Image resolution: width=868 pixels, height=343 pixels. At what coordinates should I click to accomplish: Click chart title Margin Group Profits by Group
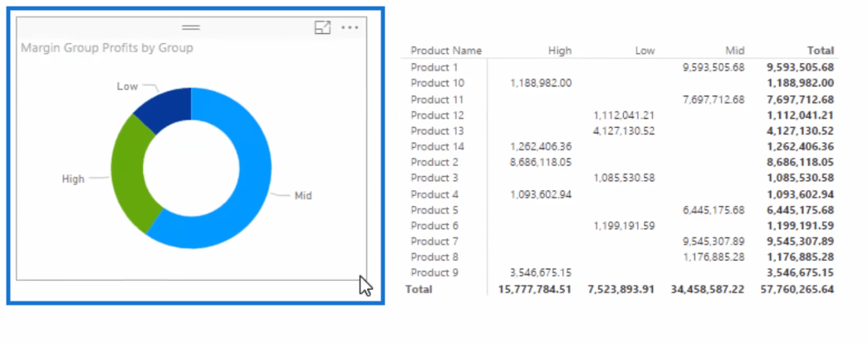[107, 48]
